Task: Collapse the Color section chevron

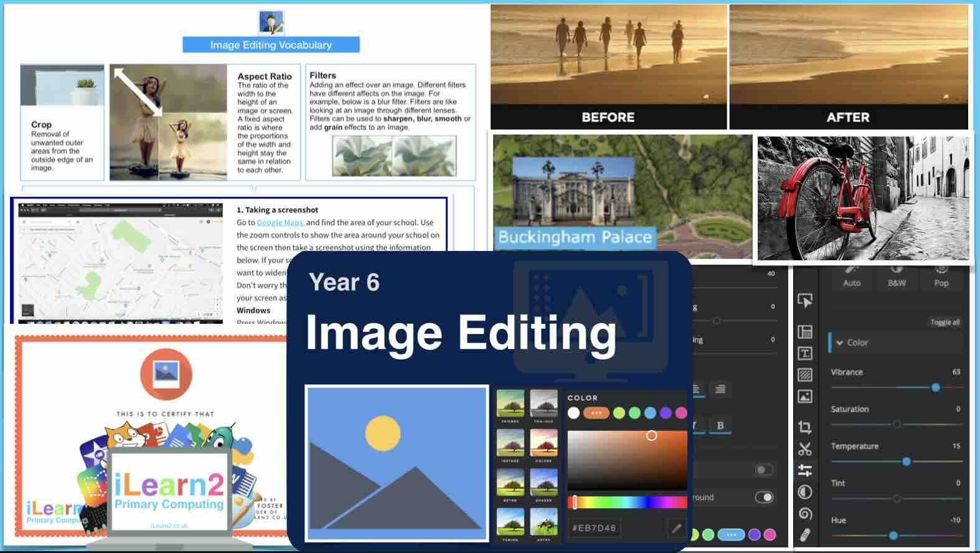Action: point(840,343)
